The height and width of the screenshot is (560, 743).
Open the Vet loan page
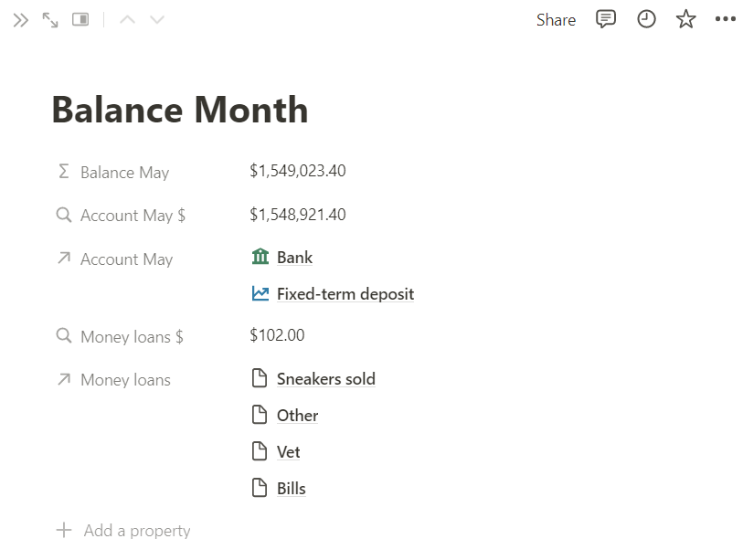point(288,452)
